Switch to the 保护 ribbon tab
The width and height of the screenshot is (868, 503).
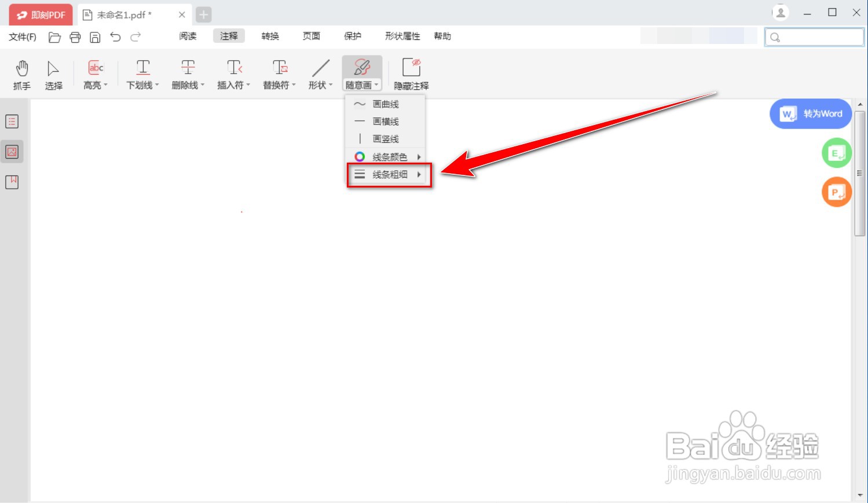point(353,36)
